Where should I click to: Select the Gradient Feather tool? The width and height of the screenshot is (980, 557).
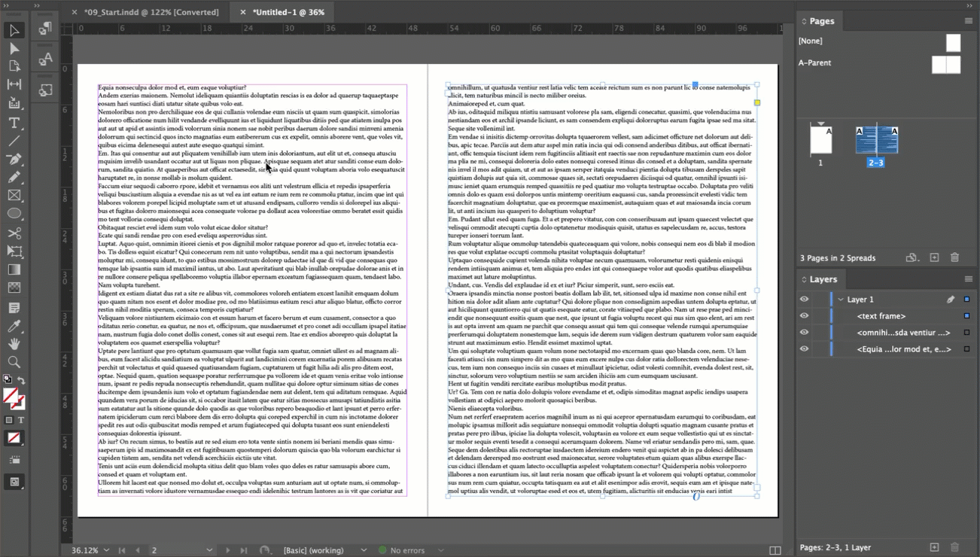(x=14, y=288)
